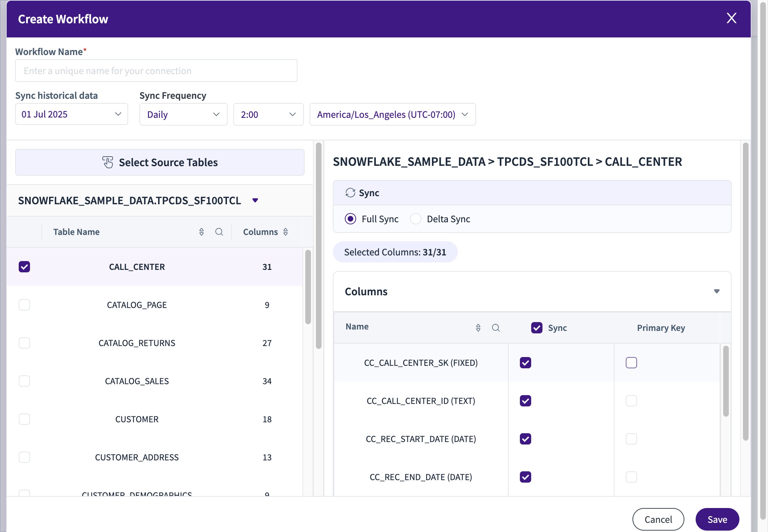Sort tables by Columns count arrows

tap(286, 232)
